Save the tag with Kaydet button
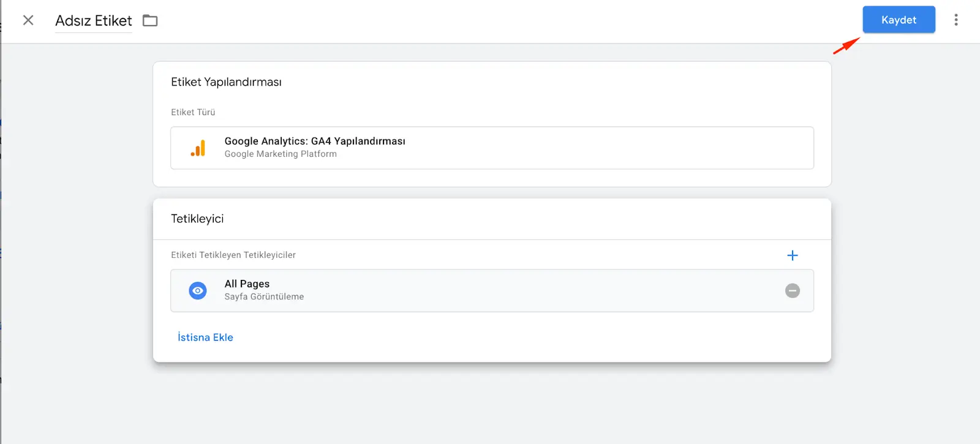This screenshot has width=980, height=444. (899, 20)
